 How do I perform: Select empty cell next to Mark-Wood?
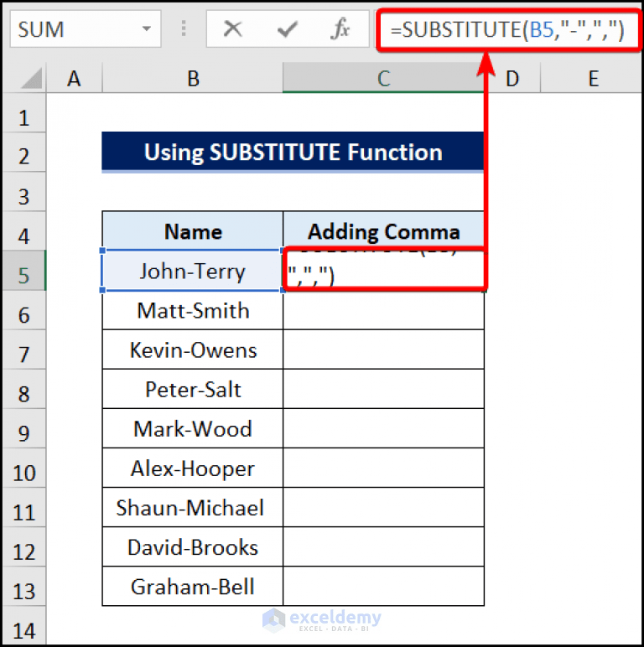[x=383, y=428]
